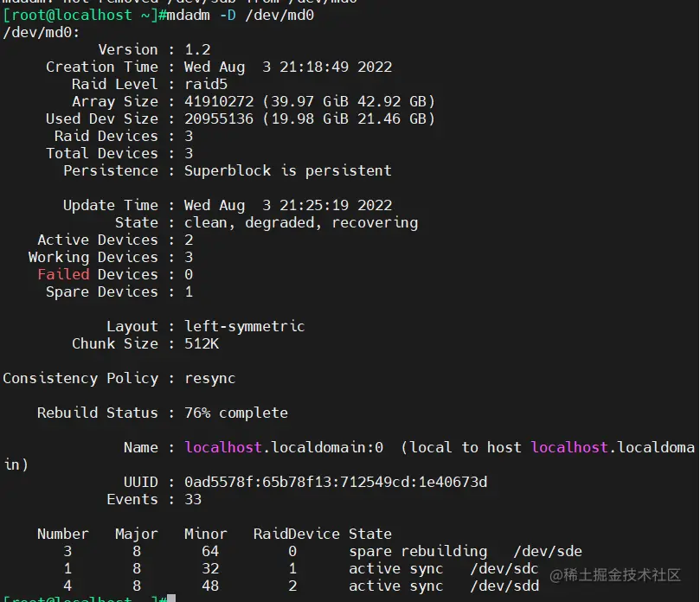Click Used Dev Size value '20955136'
700x602 pixels.
(219, 118)
